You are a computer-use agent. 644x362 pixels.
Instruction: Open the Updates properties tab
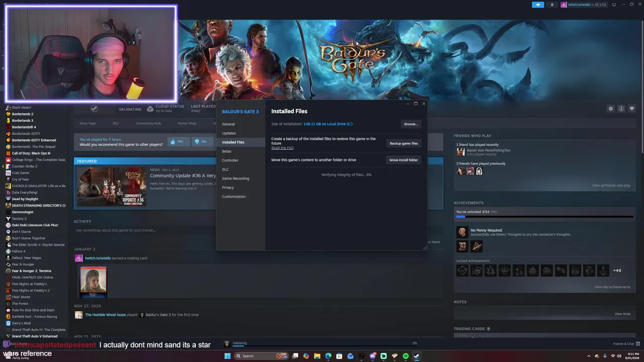coord(229,133)
